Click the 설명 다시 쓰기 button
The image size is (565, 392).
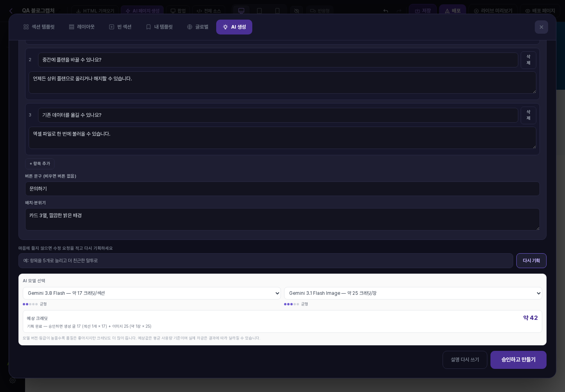465,360
